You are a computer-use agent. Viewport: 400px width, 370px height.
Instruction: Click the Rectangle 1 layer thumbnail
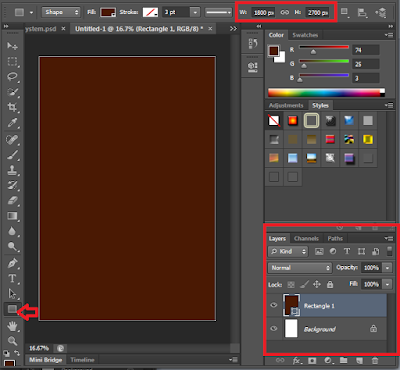coord(291,305)
